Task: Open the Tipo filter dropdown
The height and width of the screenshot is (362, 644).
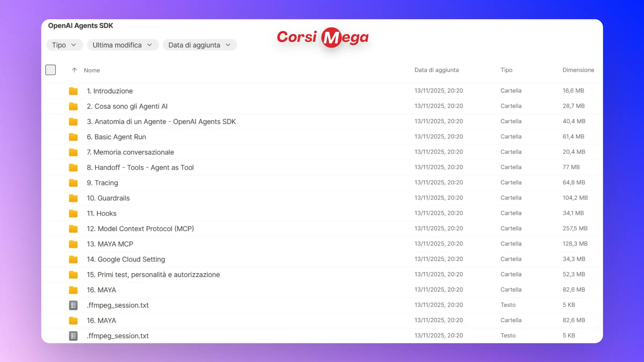Action: [64, 45]
